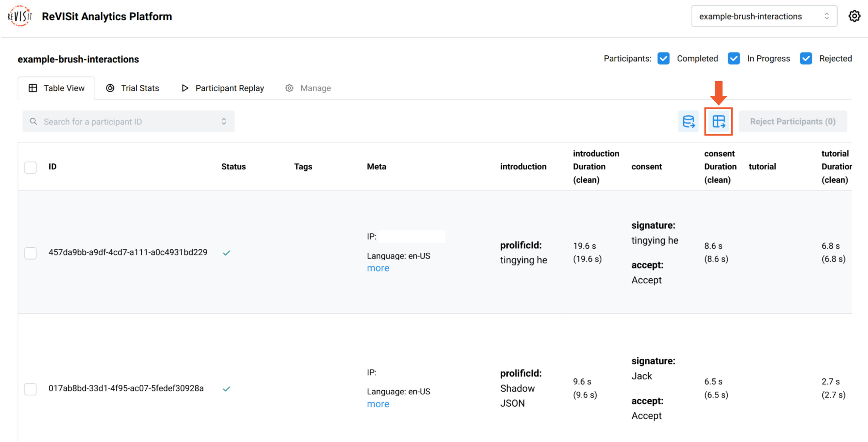
Task: Click the highlighted table/grid layout icon
Action: [x=719, y=121]
